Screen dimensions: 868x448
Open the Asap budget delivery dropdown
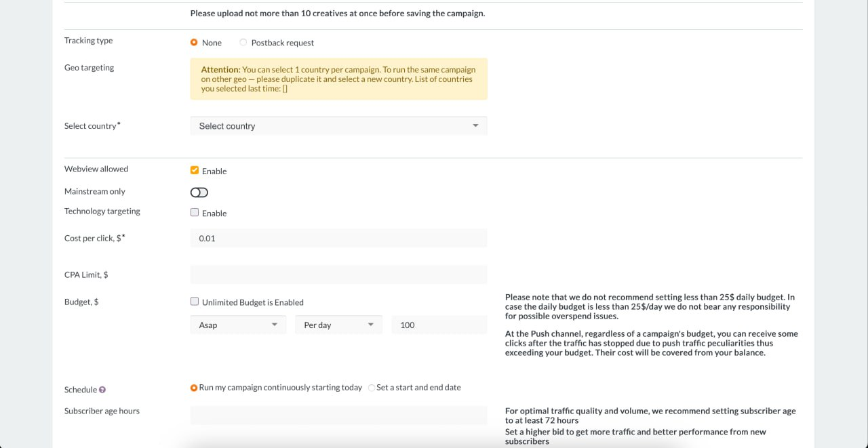[x=237, y=325]
